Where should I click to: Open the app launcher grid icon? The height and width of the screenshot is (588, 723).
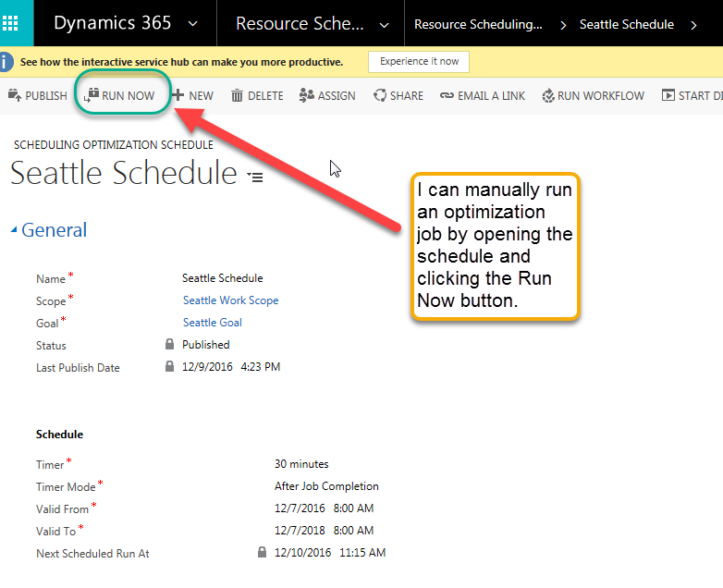click(x=10, y=22)
